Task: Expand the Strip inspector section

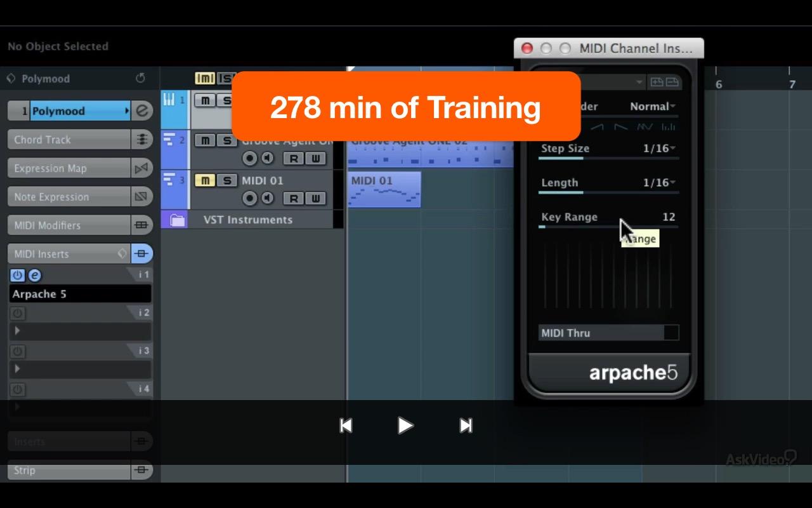Action: coord(69,470)
